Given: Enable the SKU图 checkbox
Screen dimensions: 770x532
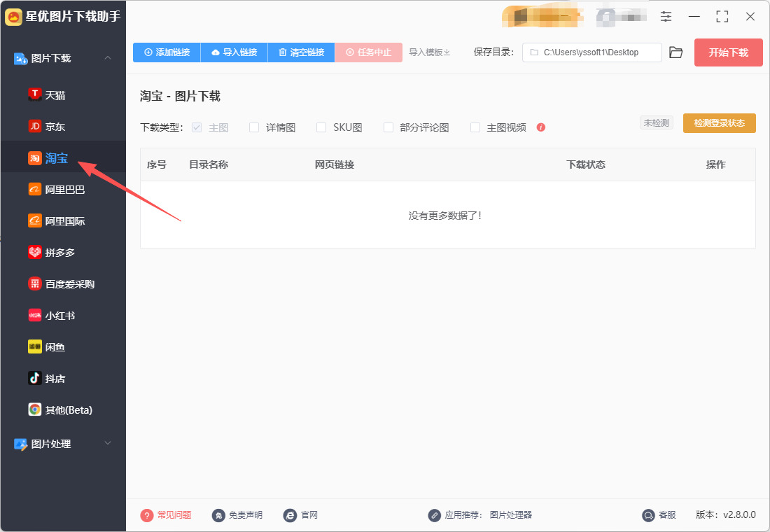Looking at the screenshot, I should [321, 127].
